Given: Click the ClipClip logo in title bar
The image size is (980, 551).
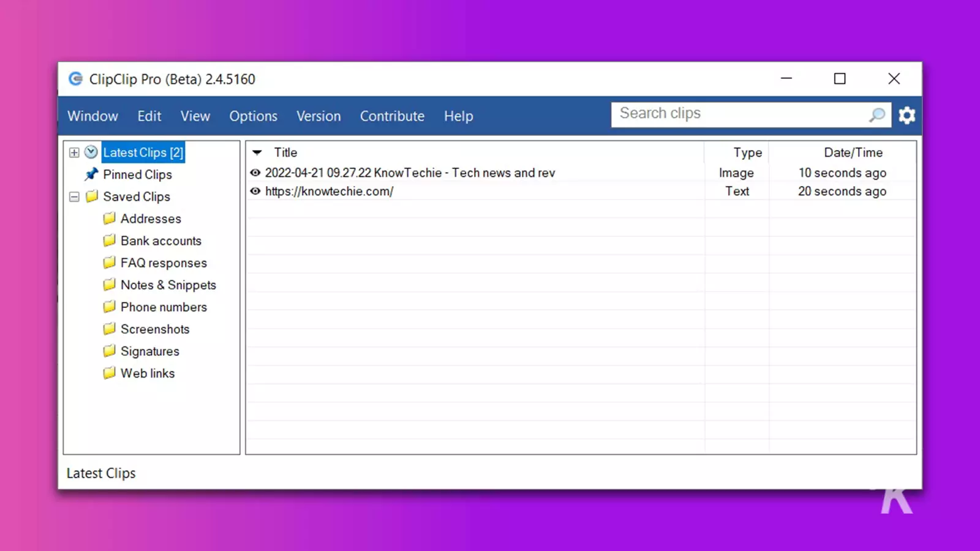Looking at the screenshot, I should pyautogui.click(x=75, y=78).
